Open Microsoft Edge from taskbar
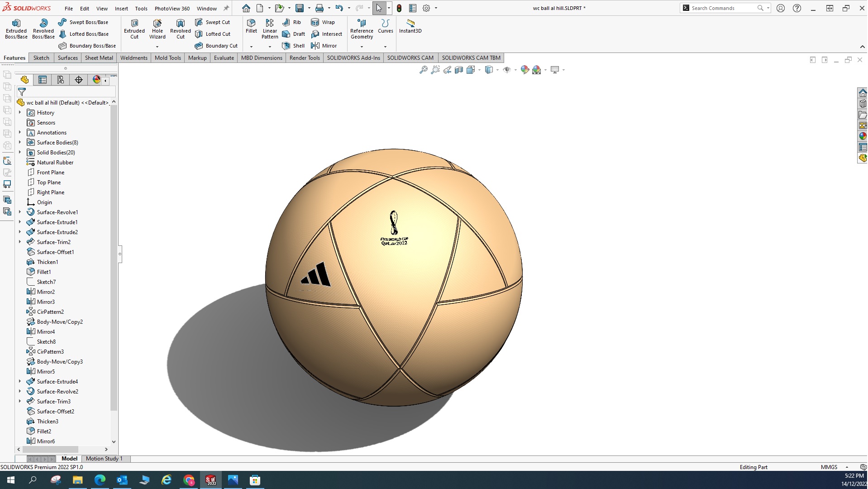The image size is (868, 489). click(100, 480)
